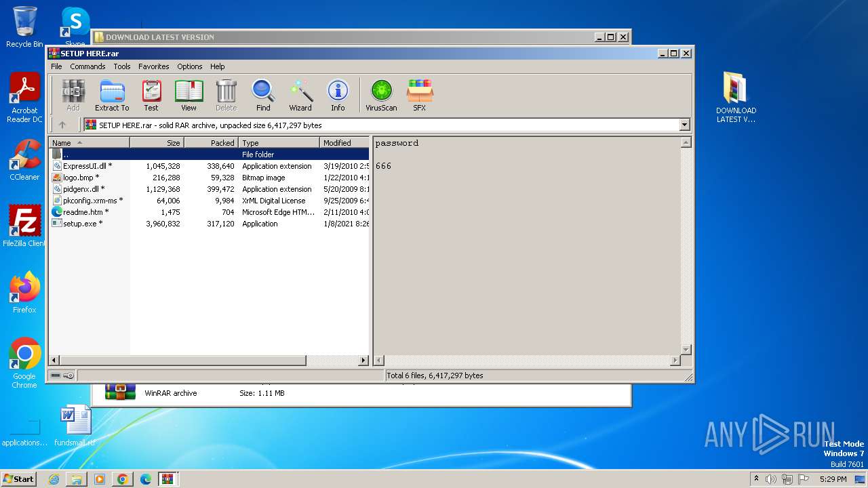Image resolution: width=868 pixels, height=488 pixels.
Task: Open the File menu
Action: point(56,66)
